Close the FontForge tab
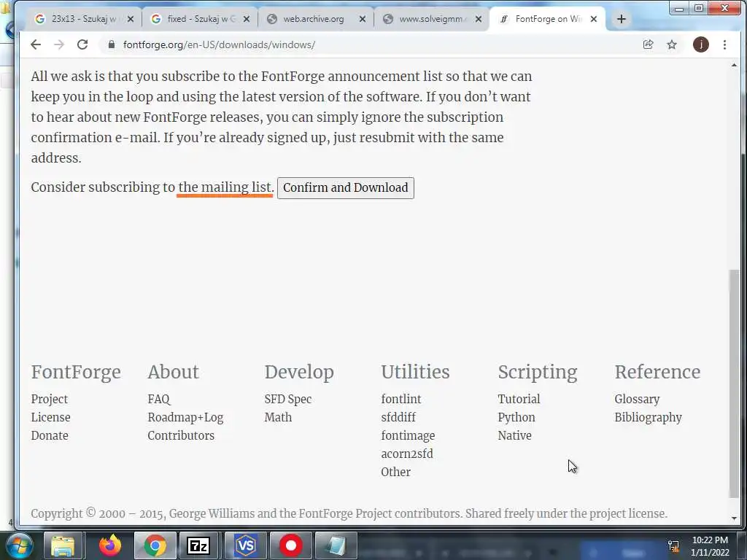This screenshot has height=560, width=747. [594, 19]
